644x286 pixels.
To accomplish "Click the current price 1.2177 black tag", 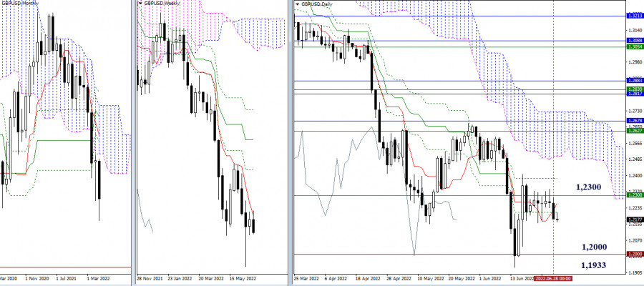I will (635, 220).
